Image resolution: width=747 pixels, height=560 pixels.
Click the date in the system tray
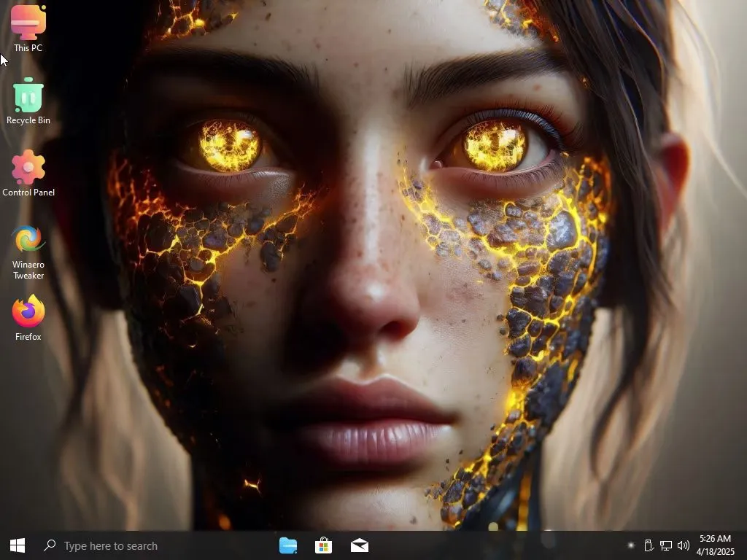(716, 551)
